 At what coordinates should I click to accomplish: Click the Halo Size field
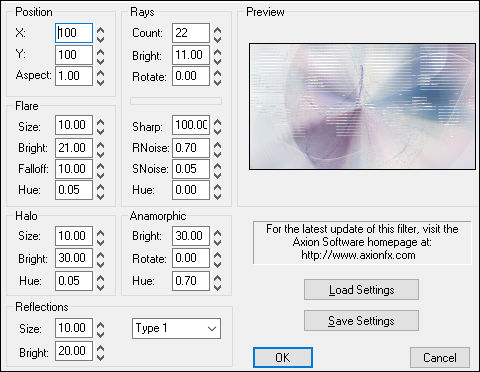pyautogui.click(x=74, y=236)
